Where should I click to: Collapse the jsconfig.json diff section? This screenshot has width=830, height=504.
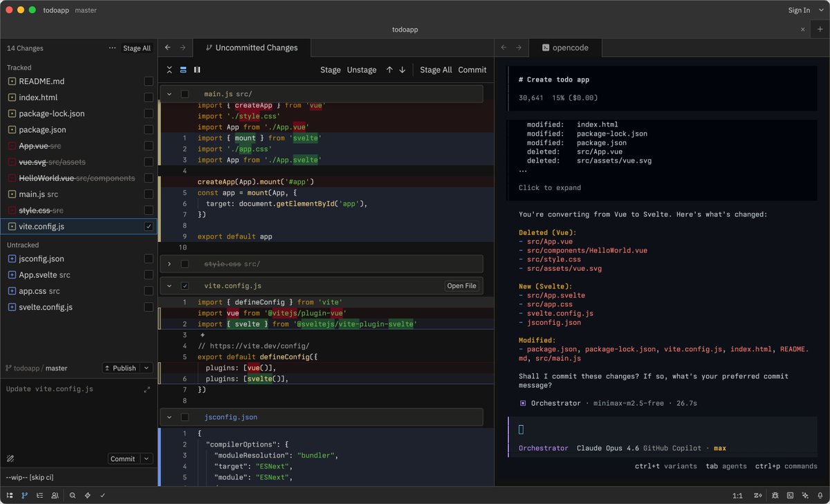tap(169, 417)
